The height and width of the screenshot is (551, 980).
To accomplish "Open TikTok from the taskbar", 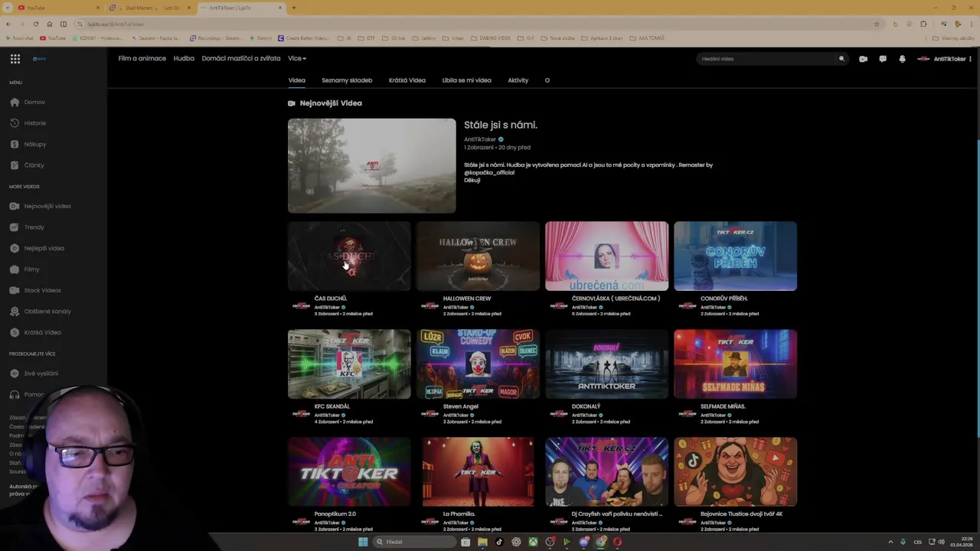I will click(499, 542).
